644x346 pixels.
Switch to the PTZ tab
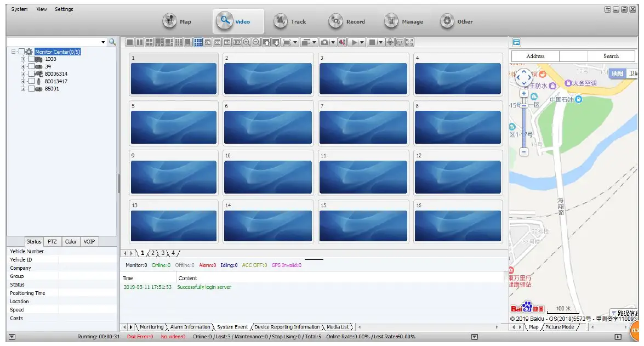tap(52, 241)
